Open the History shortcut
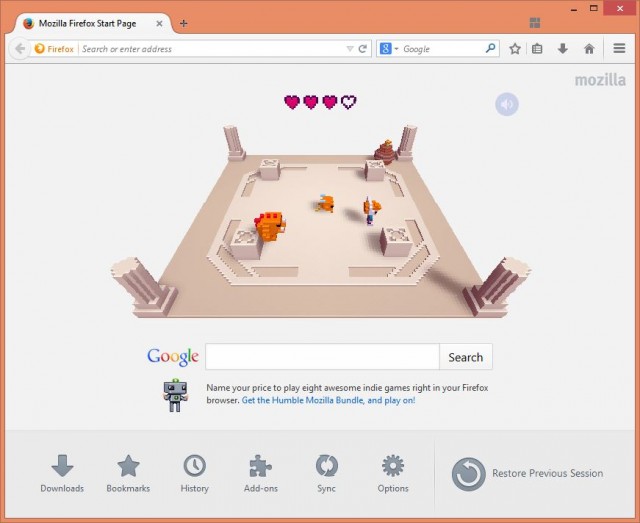Screen dimensions: 640x523 tap(194, 473)
